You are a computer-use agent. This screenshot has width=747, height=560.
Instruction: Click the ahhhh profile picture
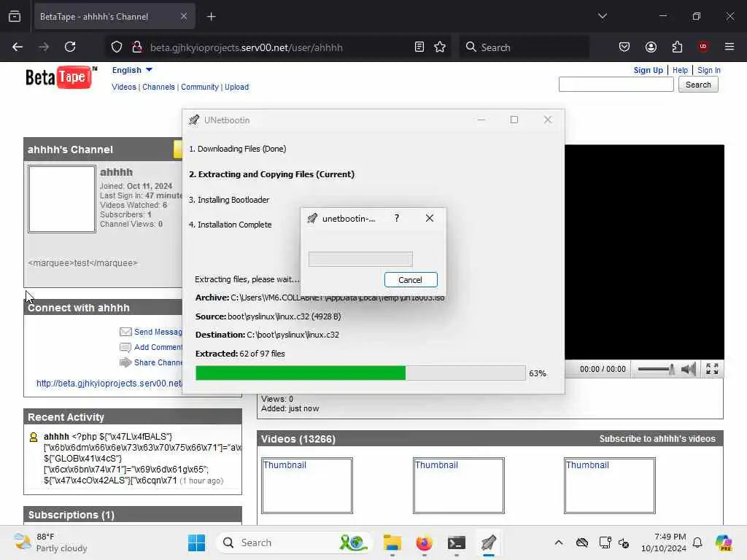(62, 199)
